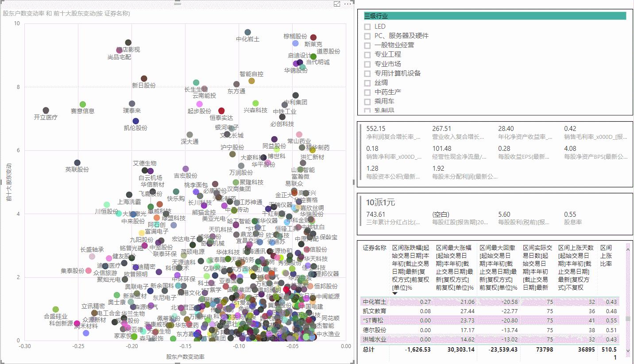Select the 中药生产 checkbox

click(x=367, y=92)
